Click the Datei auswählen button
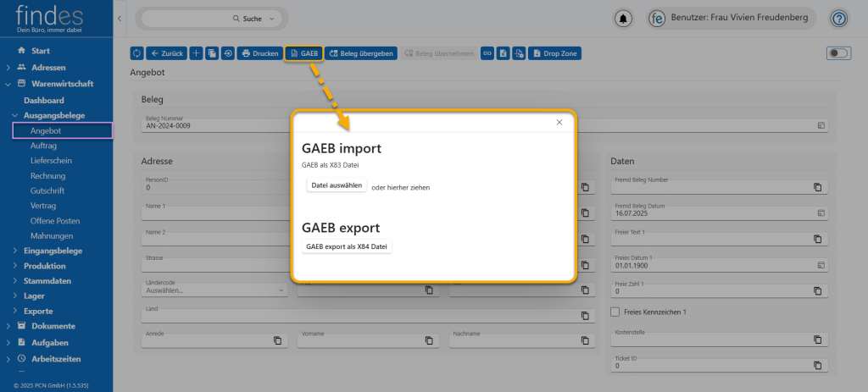The height and width of the screenshot is (392, 868). pos(337,185)
